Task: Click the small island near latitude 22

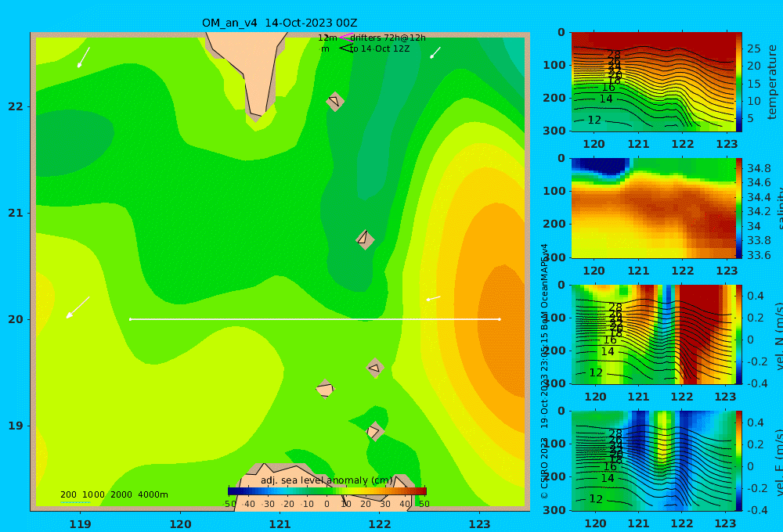Action: point(335,101)
